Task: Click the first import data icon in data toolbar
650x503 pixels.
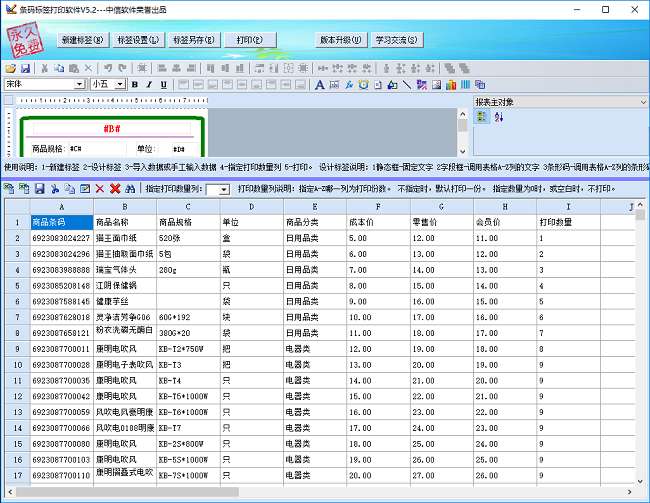Action: click(x=9, y=189)
